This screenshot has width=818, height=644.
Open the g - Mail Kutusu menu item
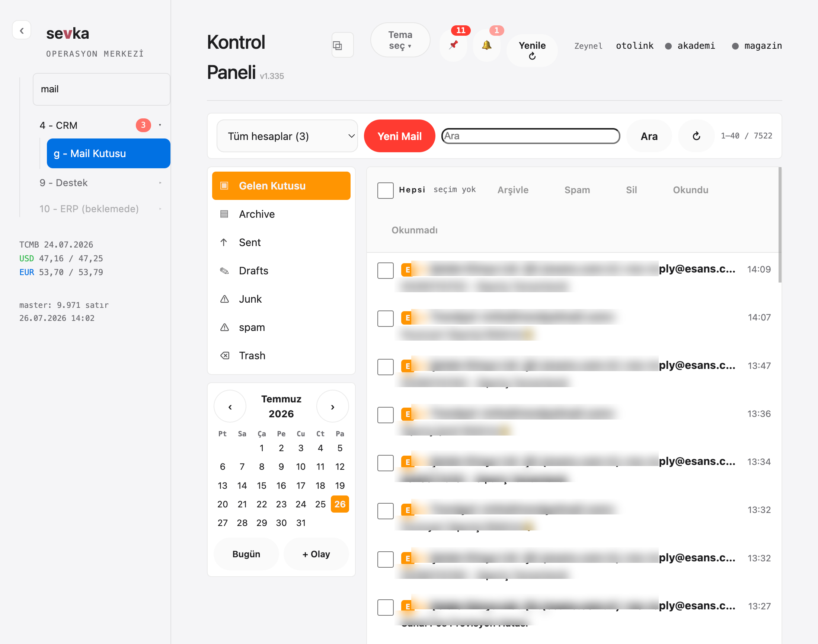109,153
